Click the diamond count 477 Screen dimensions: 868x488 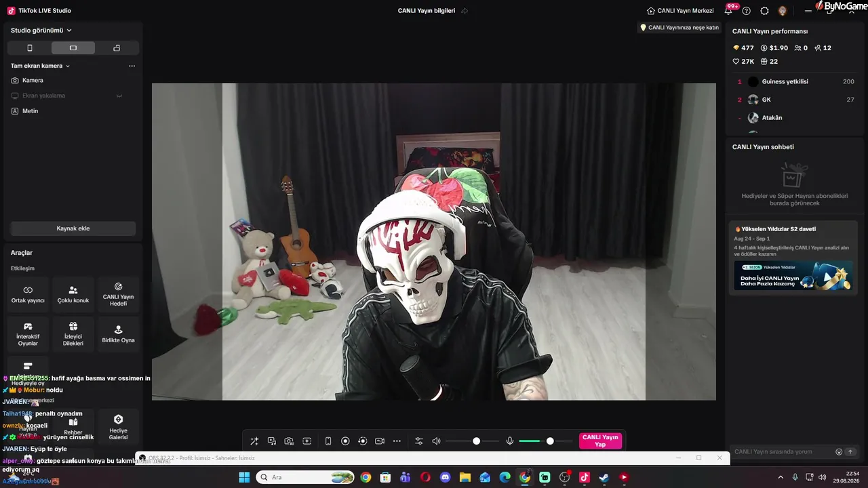point(743,48)
